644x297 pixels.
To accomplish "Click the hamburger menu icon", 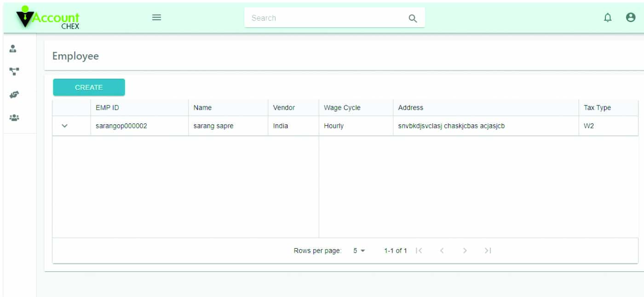I will pyautogui.click(x=156, y=17).
